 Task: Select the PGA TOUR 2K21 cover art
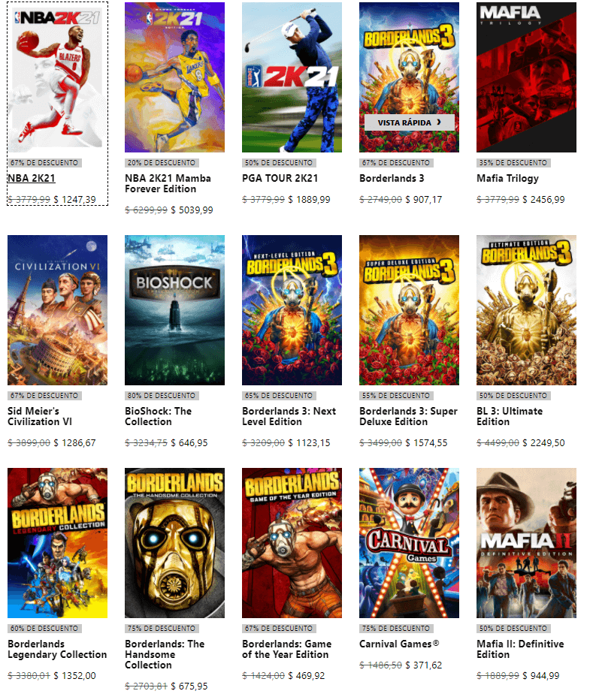pyautogui.click(x=292, y=77)
